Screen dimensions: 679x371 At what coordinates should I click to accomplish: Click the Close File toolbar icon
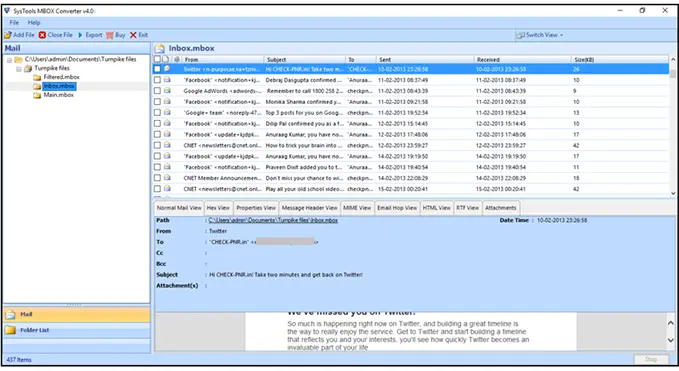[42, 35]
